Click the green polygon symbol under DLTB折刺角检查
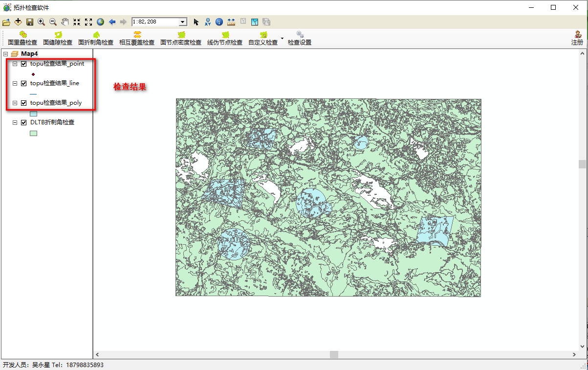Screen dimensions: 588x370 pos(33,133)
